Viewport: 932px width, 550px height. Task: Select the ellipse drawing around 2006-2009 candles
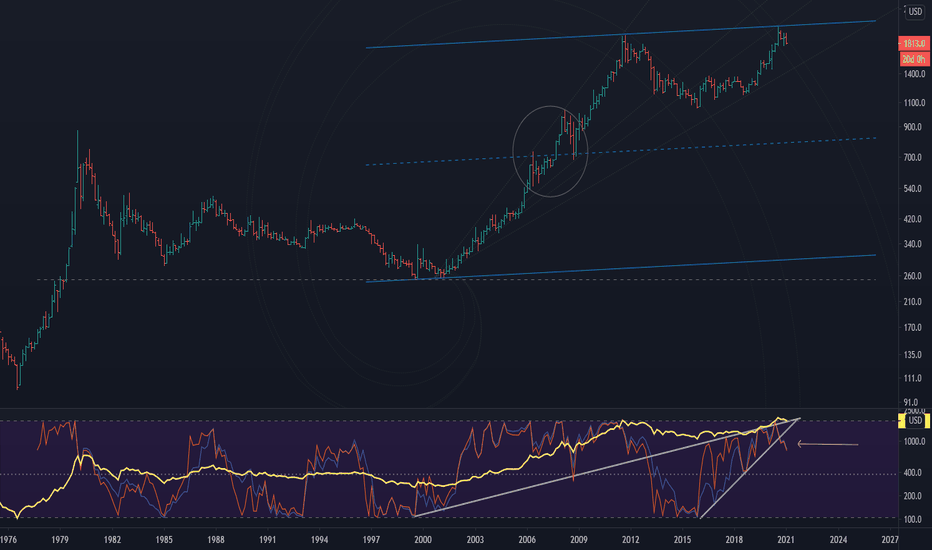pos(550,151)
